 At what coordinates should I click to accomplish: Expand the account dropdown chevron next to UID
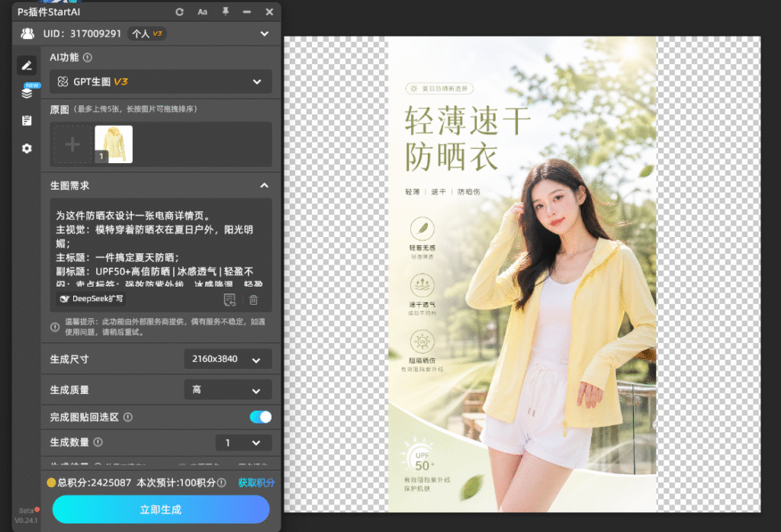[265, 34]
